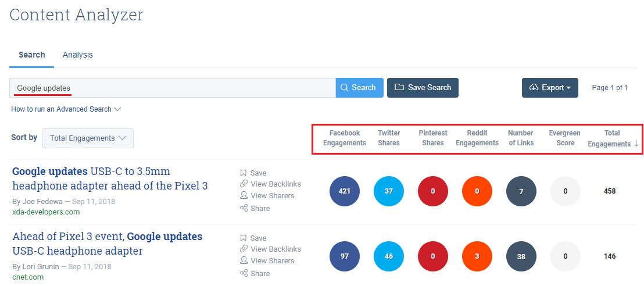Sort by Reddit Engagements column

pos(477,138)
